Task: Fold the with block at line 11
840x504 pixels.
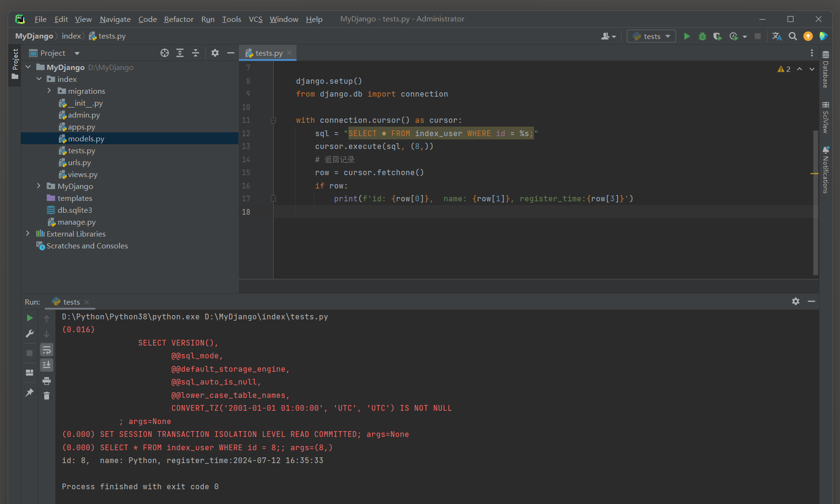Action: (x=273, y=120)
